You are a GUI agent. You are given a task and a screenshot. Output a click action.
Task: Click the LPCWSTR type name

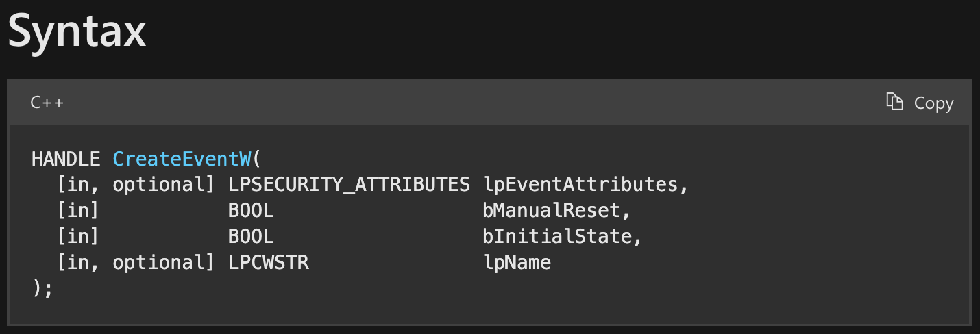[x=268, y=262]
